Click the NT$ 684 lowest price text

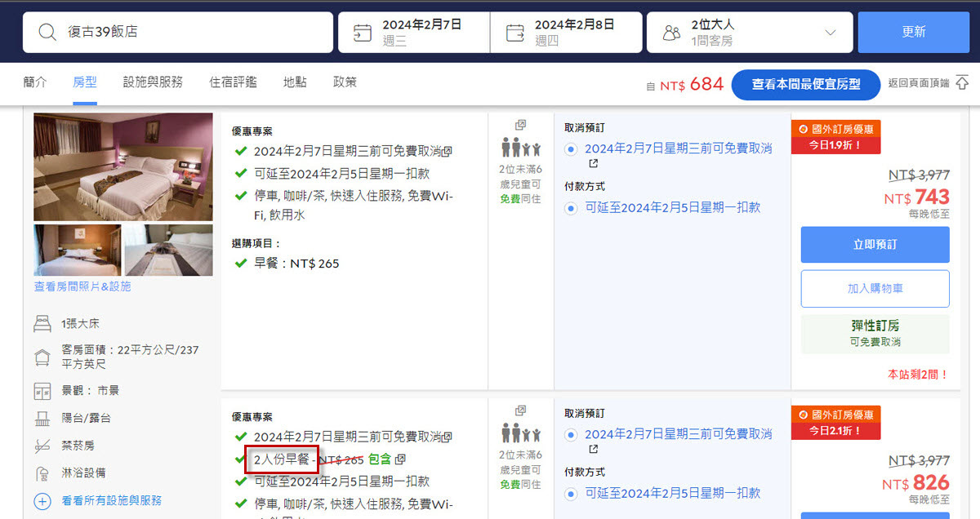[692, 84]
